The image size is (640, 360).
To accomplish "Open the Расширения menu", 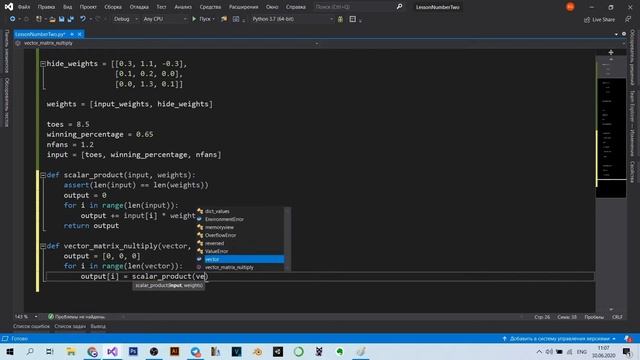I will 243,7.
